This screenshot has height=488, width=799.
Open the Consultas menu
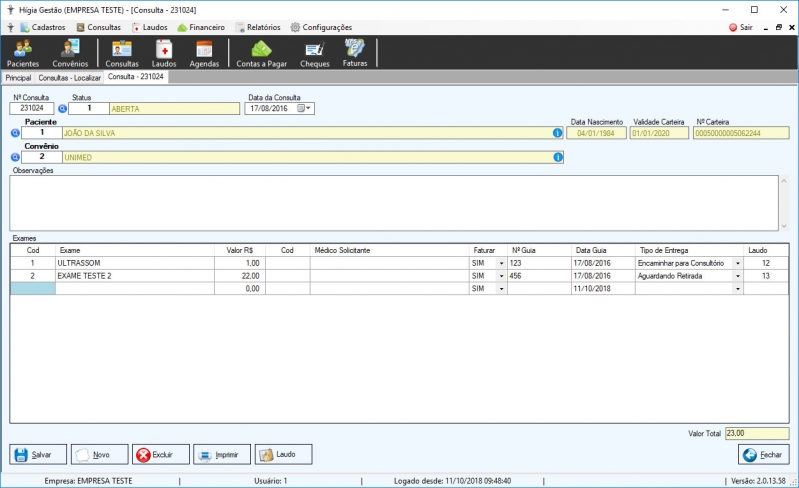[99, 28]
